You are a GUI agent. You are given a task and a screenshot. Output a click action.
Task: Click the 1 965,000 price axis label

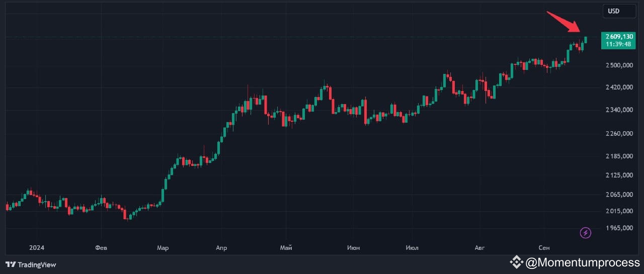[x=619, y=228]
